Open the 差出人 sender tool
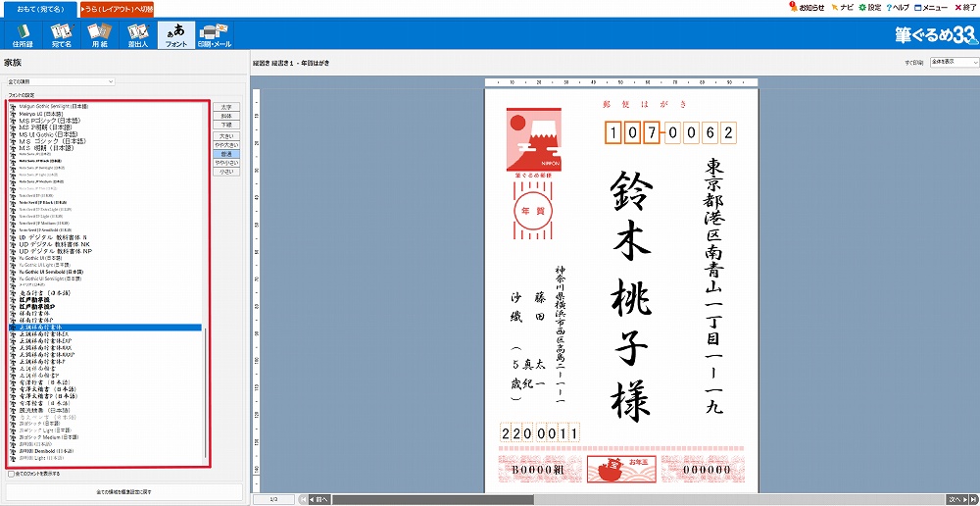 137,35
